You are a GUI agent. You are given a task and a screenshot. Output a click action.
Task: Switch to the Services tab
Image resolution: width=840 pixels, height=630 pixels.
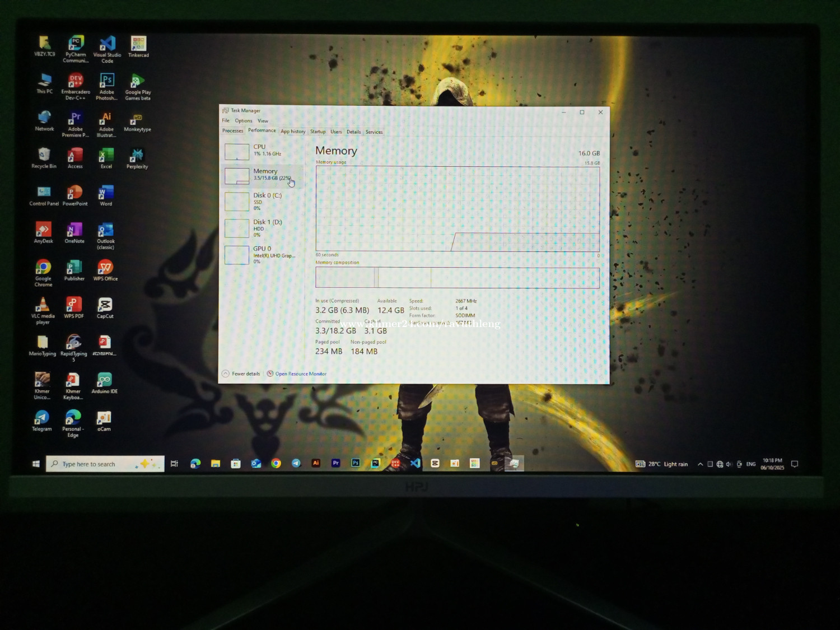tap(374, 132)
